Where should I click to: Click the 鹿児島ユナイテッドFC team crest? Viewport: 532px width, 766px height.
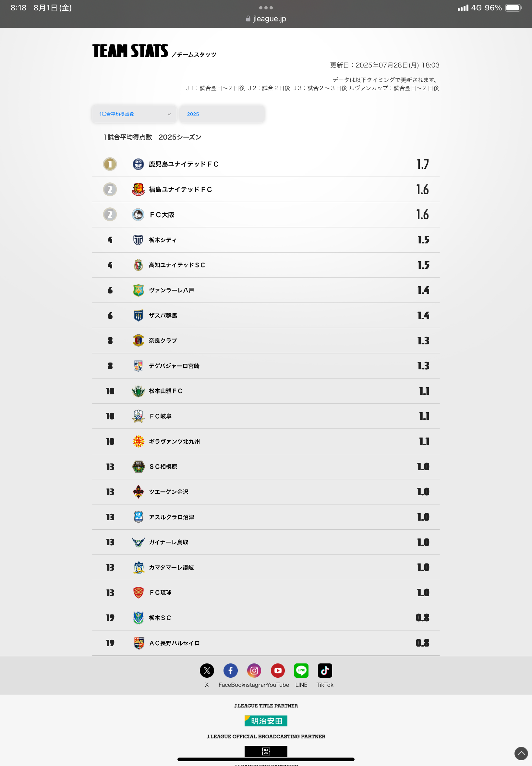pos(138,164)
